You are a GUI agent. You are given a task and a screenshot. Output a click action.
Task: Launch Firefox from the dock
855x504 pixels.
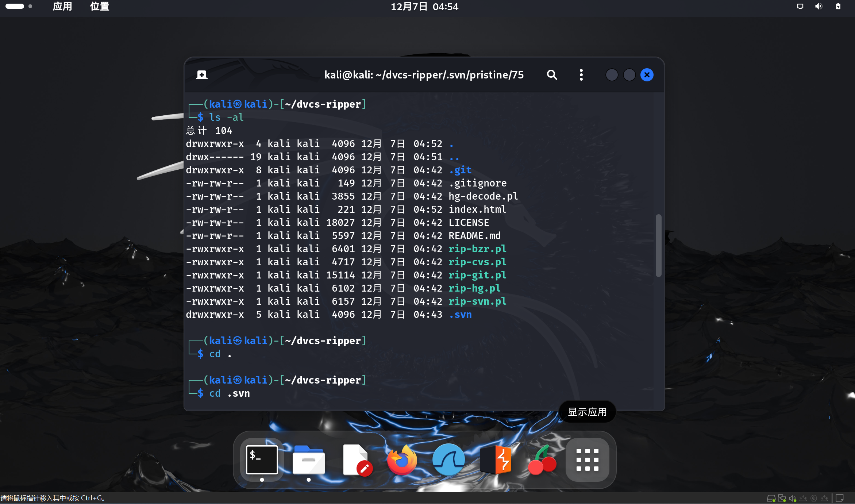point(402,459)
